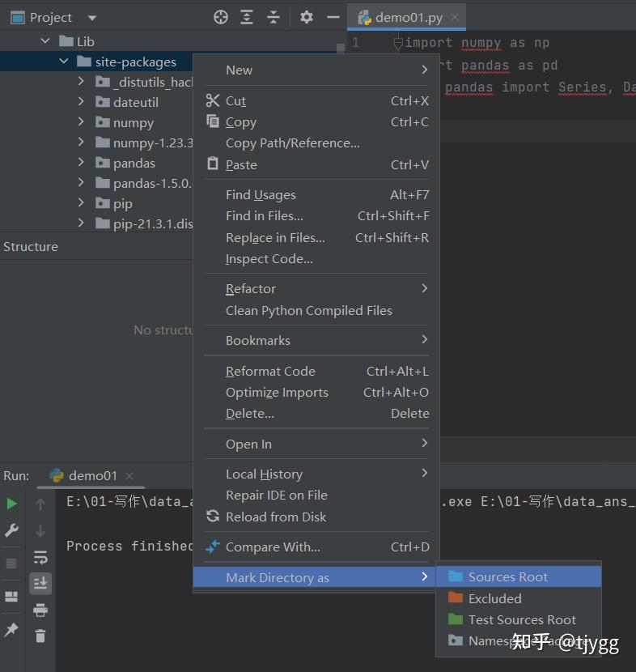
Task: Select opened file locate target icon
Action: click(221, 17)
